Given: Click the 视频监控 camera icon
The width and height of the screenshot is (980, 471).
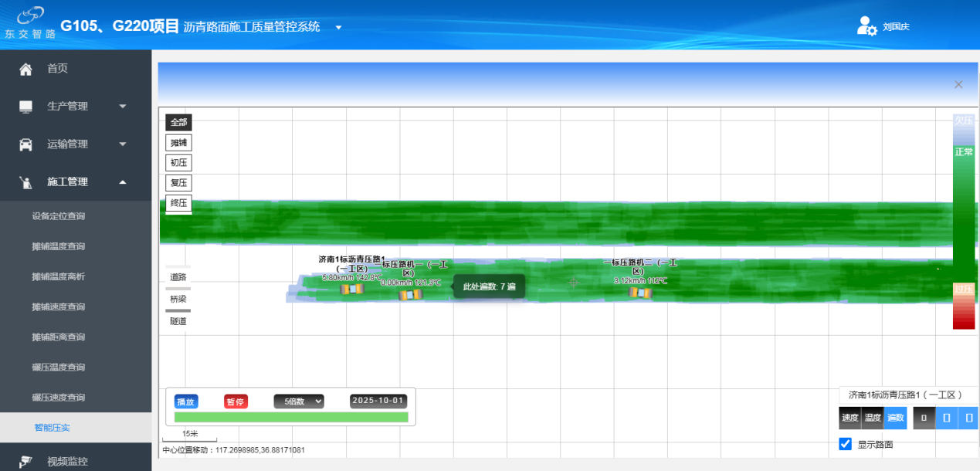Looking at the screenshot, I should (x=25, y=461).
